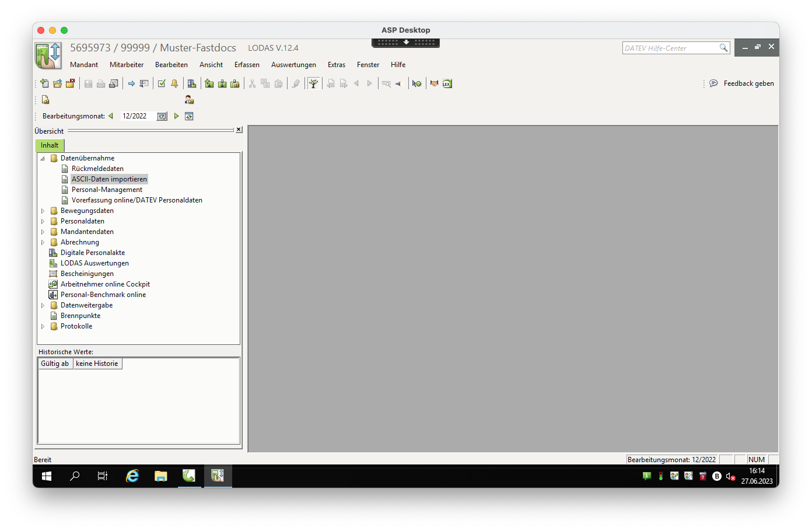Click the document with coins icon
812x531 pixels.
45,100
